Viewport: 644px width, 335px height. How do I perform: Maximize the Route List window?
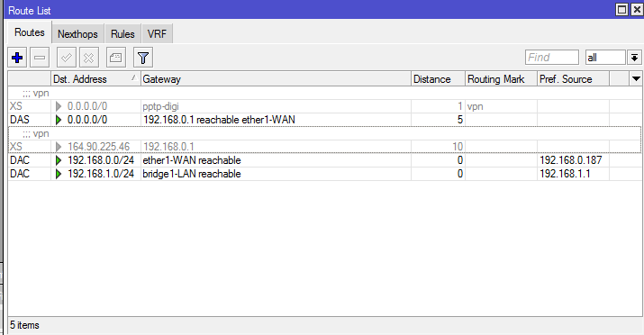[x=622, y=9]
